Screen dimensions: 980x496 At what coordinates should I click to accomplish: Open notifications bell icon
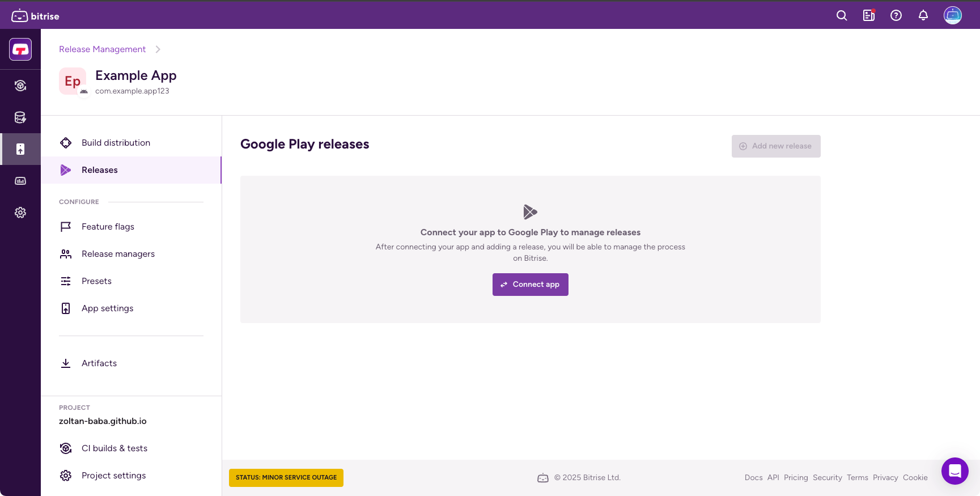[x=923, y=16]
